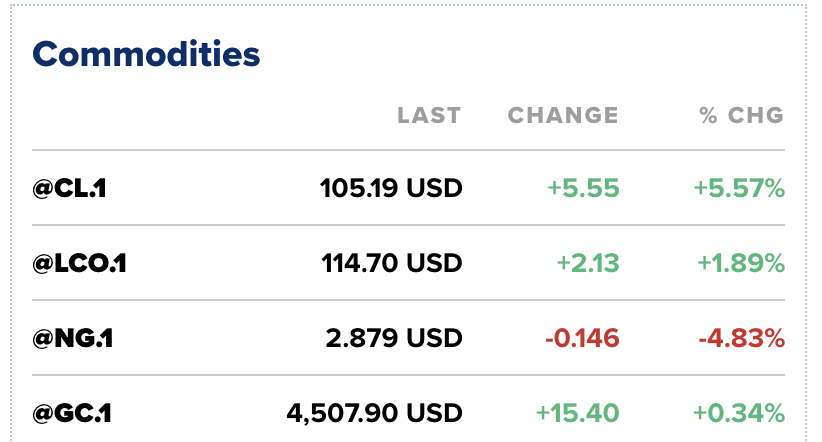The width and height of the screenshot is (822, 442).
Task: Click the +0.34% percent change
Action: tap(738, 412)
